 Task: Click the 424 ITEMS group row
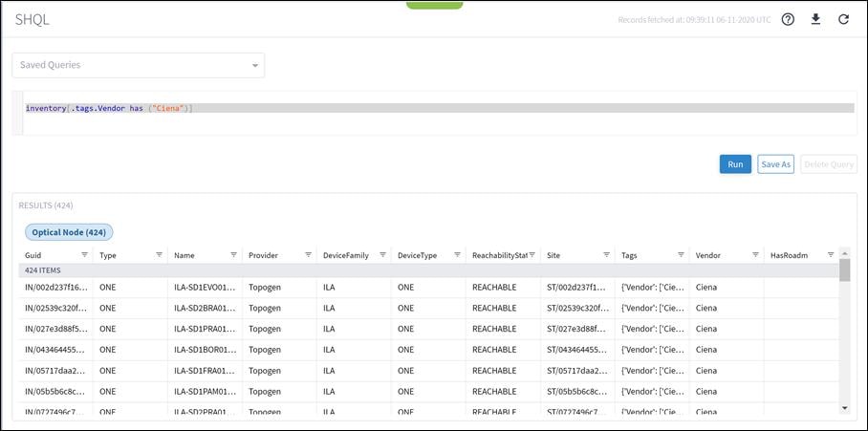[429, 270]
